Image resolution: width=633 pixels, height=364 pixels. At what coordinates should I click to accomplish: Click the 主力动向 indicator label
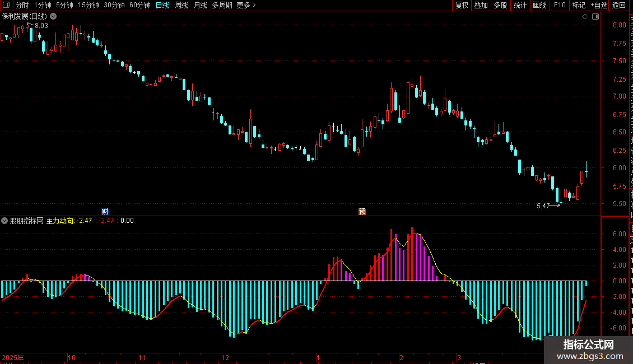pyautogui.click(x=60, y=221)
